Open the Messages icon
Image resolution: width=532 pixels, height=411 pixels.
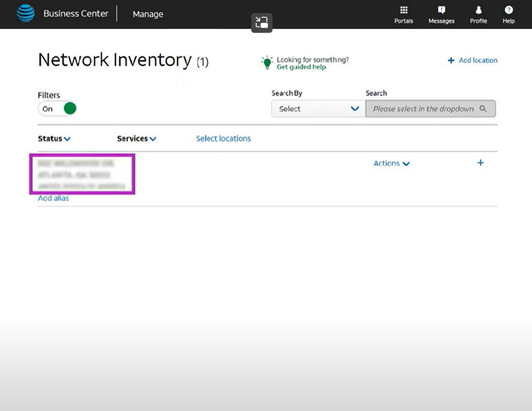[x=441, y=14]
